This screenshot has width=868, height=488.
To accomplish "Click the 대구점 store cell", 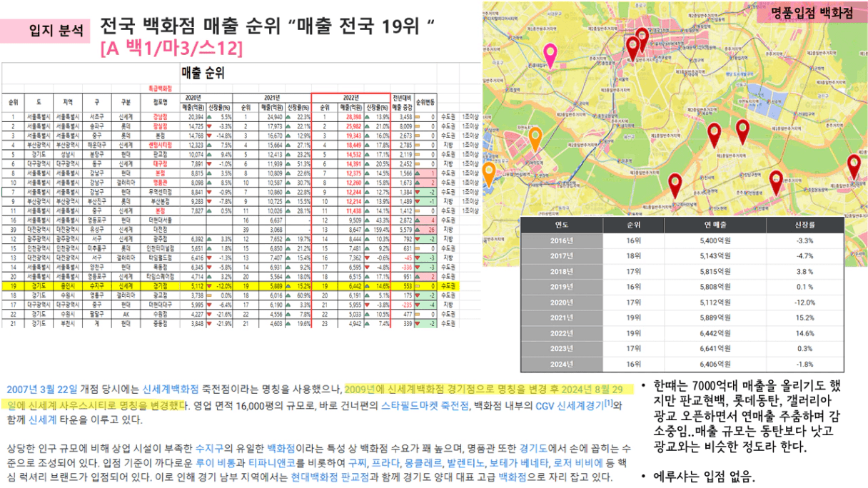I will (x=161, y=163).
